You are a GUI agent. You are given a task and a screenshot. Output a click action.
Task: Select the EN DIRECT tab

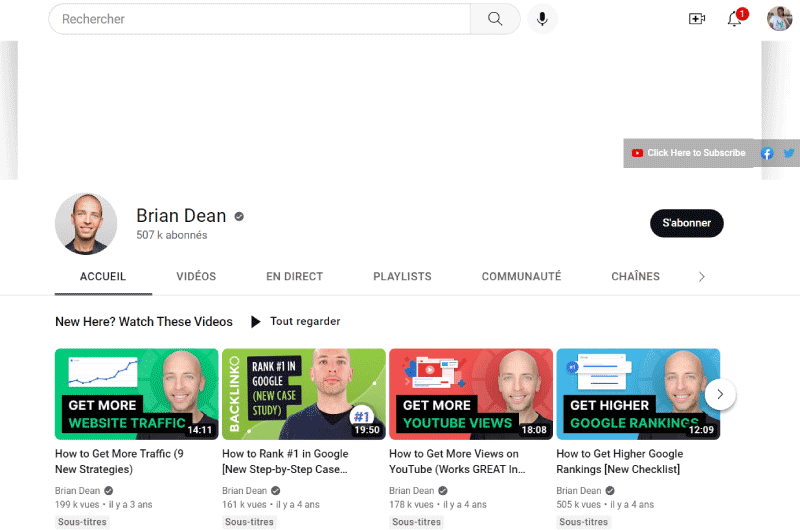click(294, 277)
